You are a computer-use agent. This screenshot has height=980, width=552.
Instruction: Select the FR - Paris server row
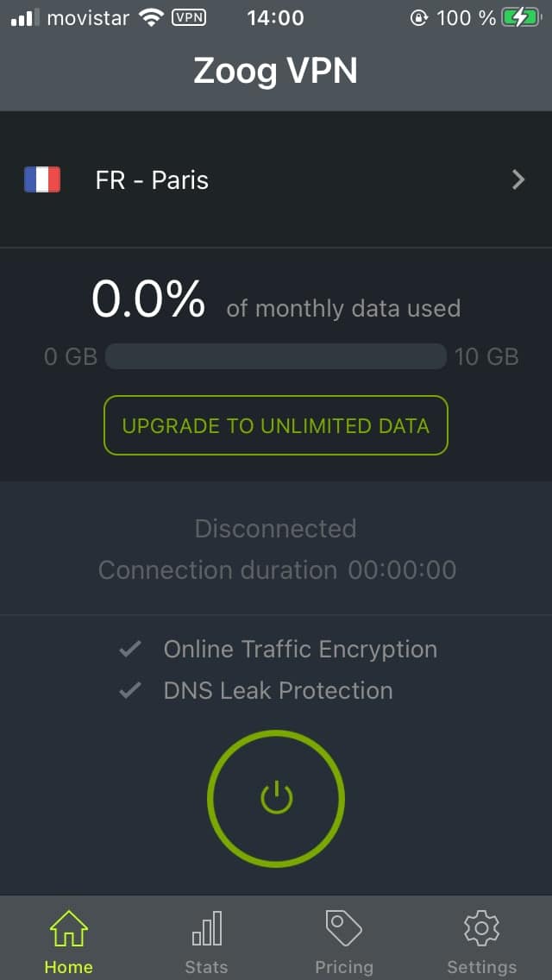276,180
